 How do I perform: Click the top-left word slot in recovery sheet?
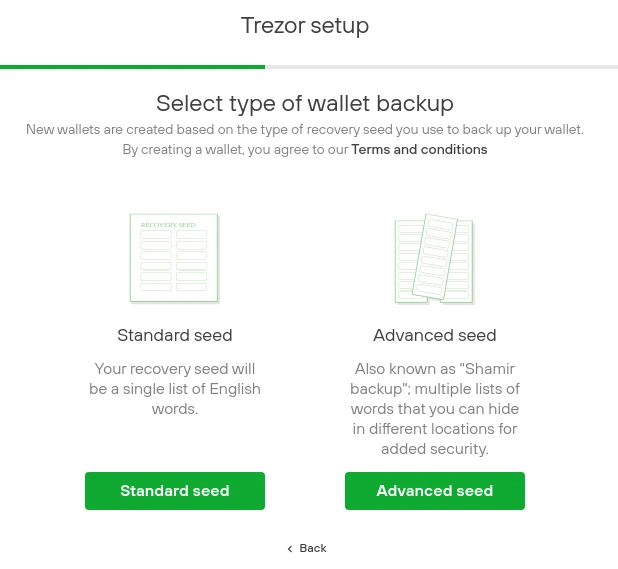pyautogui.click(x=156, y=235)
